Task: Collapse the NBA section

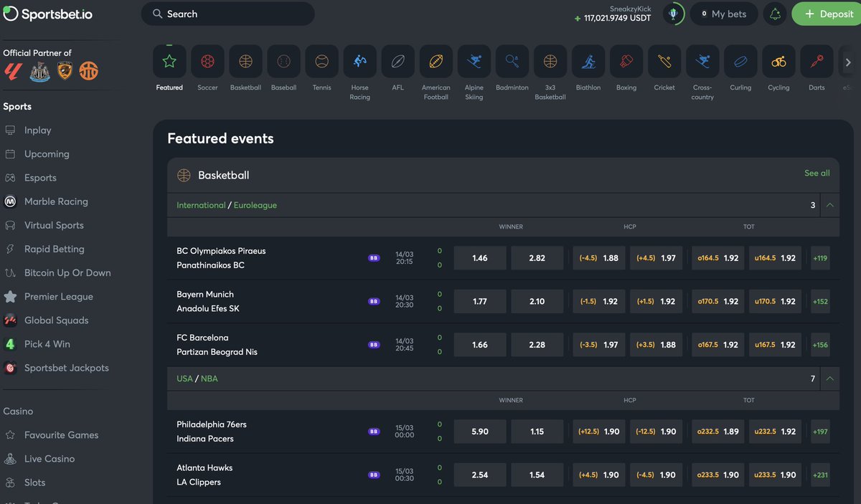Action: click(830, 379)
